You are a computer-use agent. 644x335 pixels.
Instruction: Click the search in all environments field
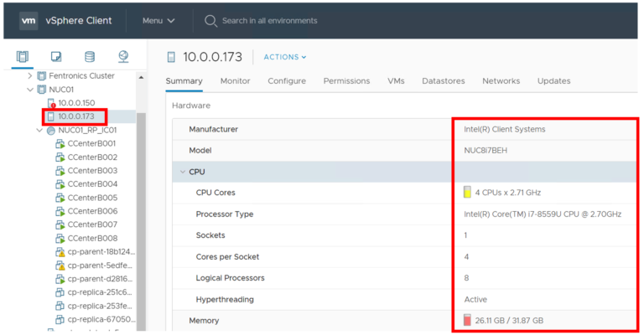click(x=270, y=21)
